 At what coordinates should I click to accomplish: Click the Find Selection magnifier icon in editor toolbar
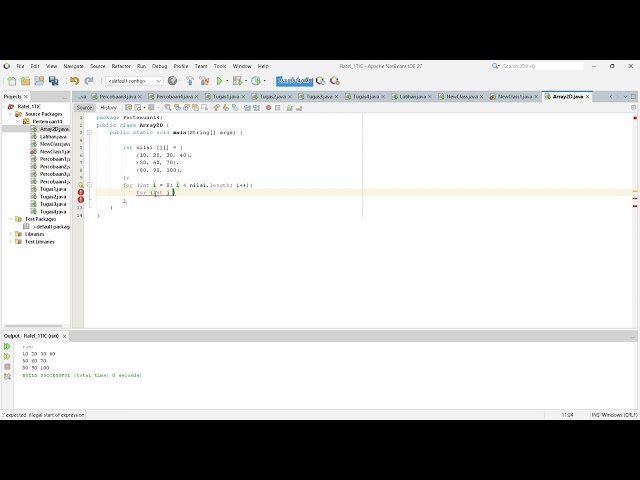pos(168,108)
